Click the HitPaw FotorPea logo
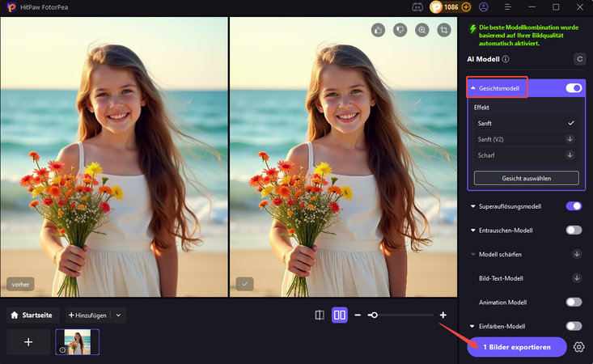The width and height of the screenshot is (593, 364). (x=11, y=7)
